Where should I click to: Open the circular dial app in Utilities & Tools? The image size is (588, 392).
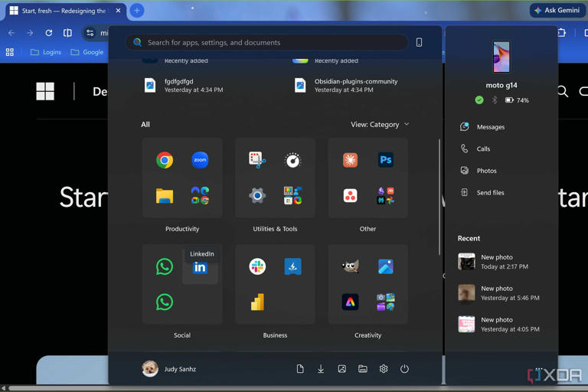pyautogui.click(x=293, y=160)
